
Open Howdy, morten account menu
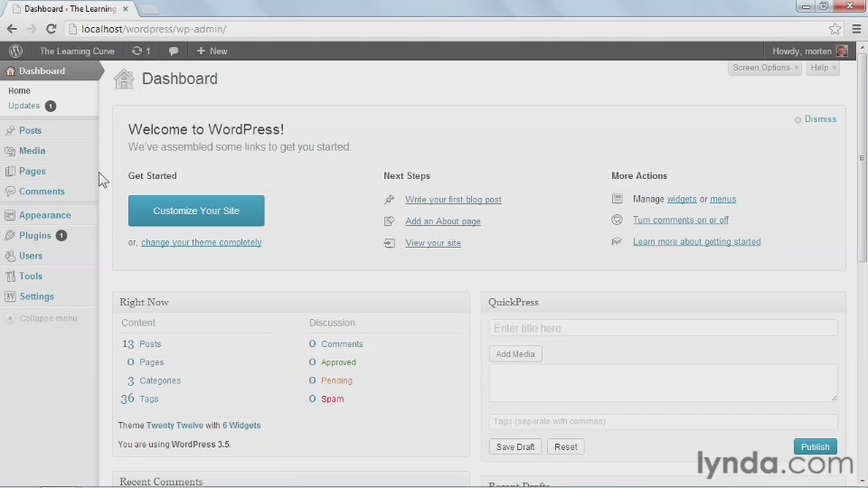pyautogui.click(x=810, y=51)
